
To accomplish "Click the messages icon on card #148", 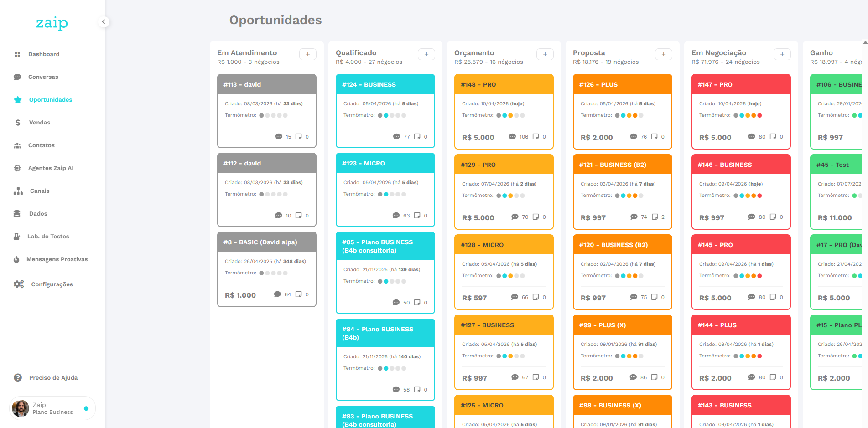I will (x=512, y=137).
